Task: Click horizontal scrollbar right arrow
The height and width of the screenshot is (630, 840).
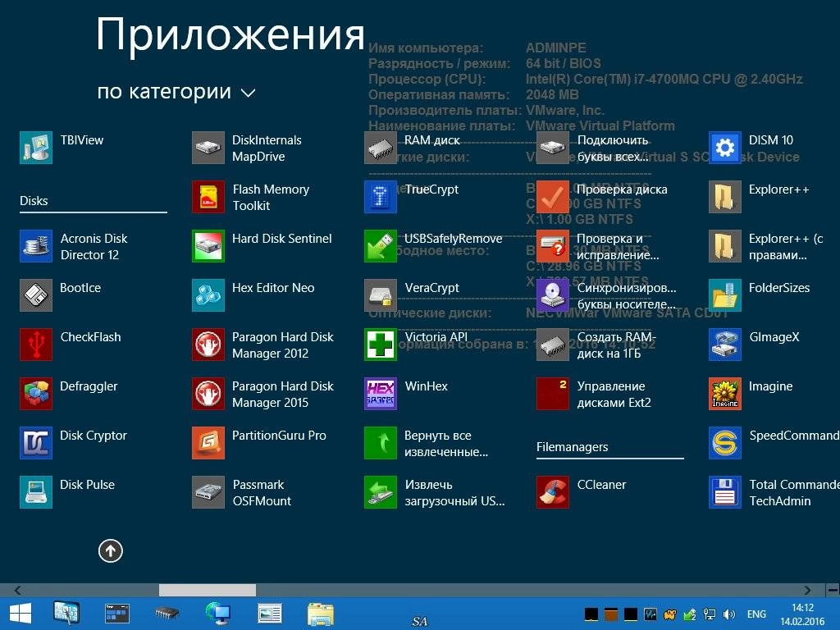Action: [807, 591]
